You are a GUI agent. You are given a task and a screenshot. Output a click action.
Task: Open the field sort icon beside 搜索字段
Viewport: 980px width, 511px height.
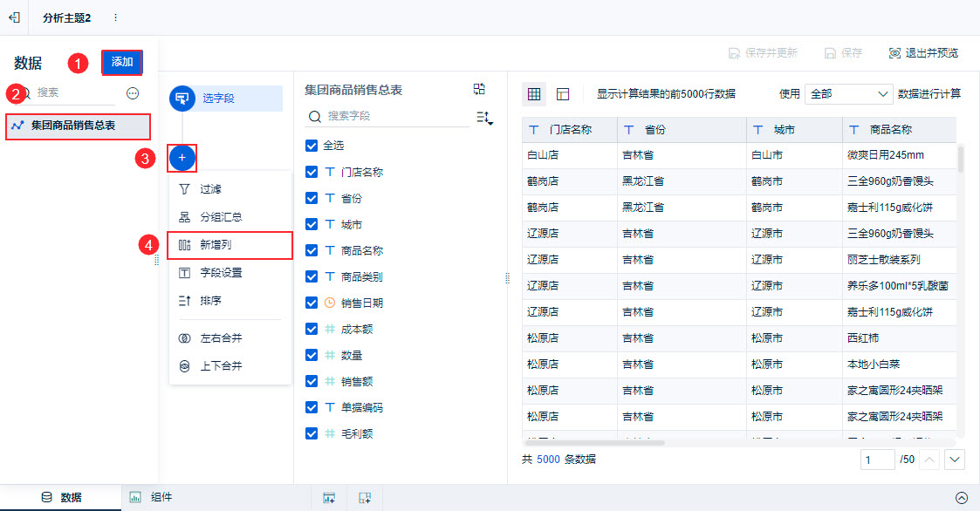(x=484, y=117)
